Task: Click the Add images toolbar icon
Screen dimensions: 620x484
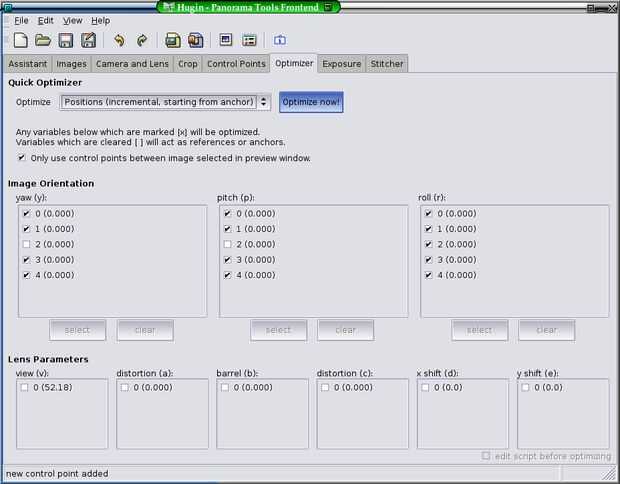Action: coord(173,40)
